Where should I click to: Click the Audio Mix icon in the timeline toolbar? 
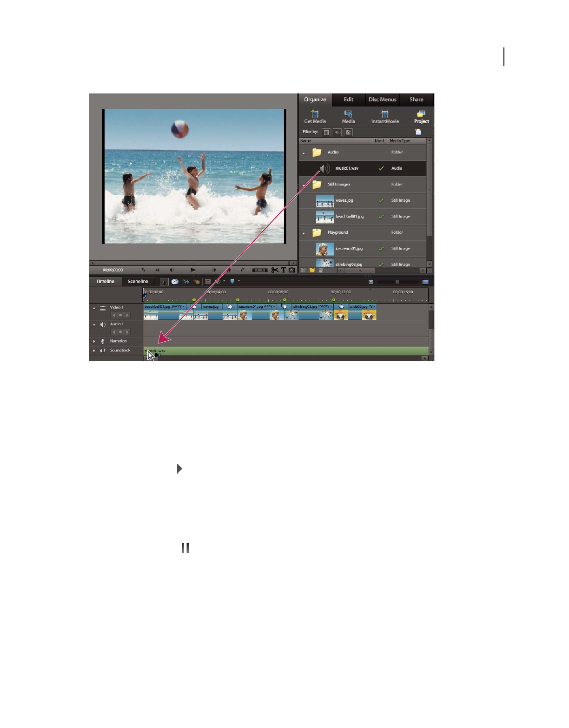click(x=217, y=282)
